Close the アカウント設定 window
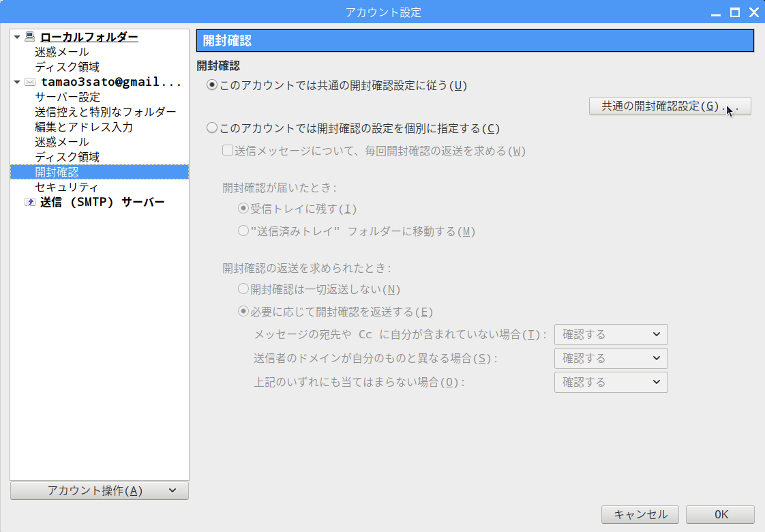 point(754,13)
